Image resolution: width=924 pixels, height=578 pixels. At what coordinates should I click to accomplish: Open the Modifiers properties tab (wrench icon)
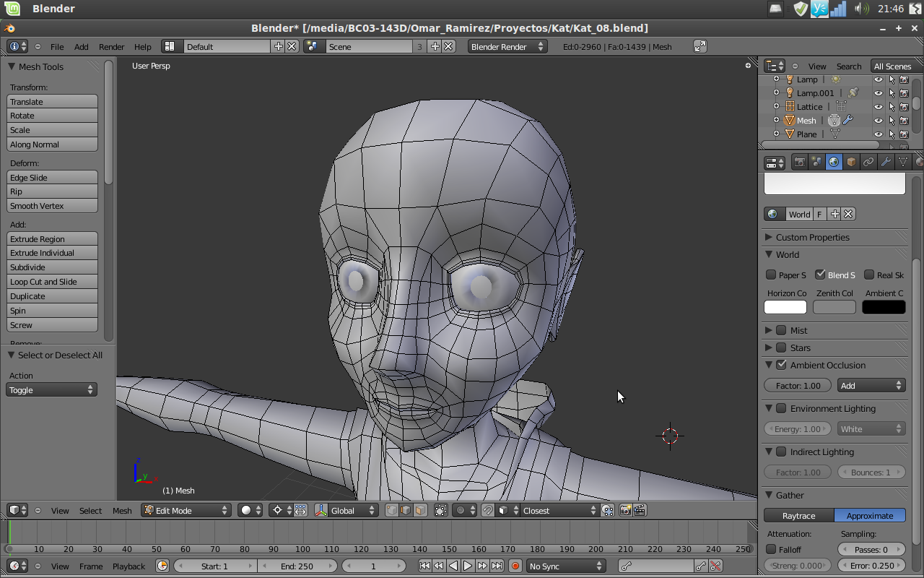pos(886,163)
